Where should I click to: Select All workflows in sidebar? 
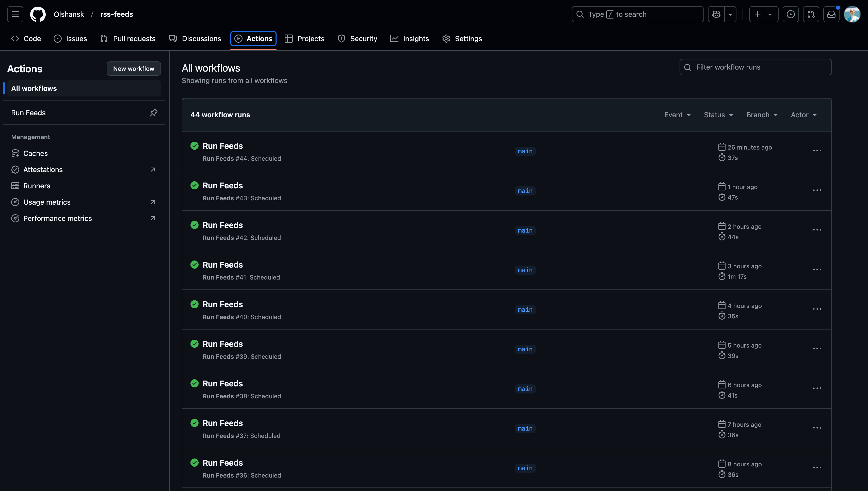pyautogui.click(x=84, y=88)
